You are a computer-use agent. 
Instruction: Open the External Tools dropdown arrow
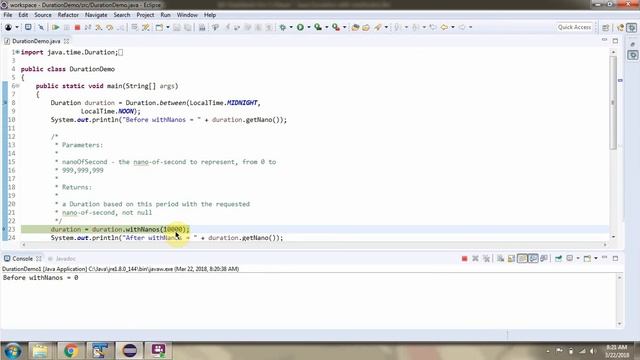tap(344, 27)
